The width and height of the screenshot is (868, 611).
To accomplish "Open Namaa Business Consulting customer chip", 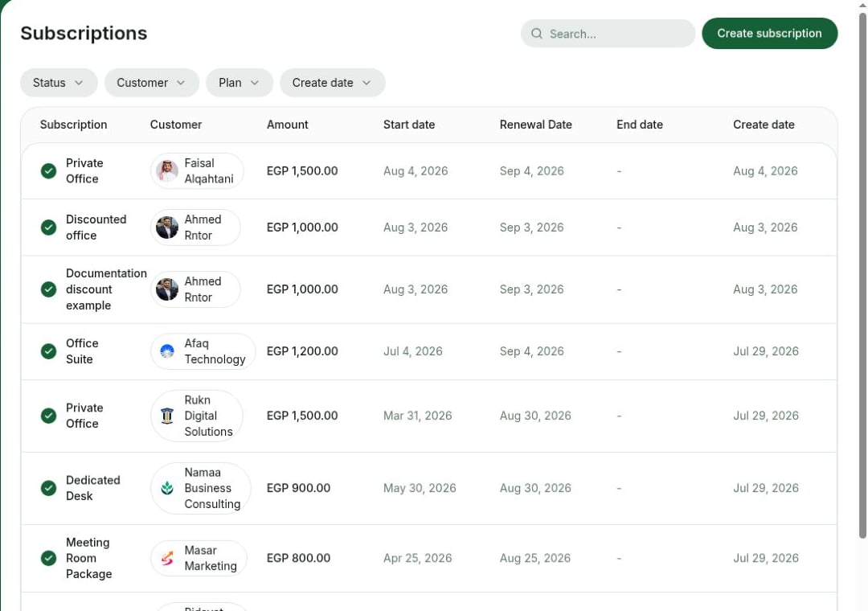I will pyautogui.click(x=200, y=488).
